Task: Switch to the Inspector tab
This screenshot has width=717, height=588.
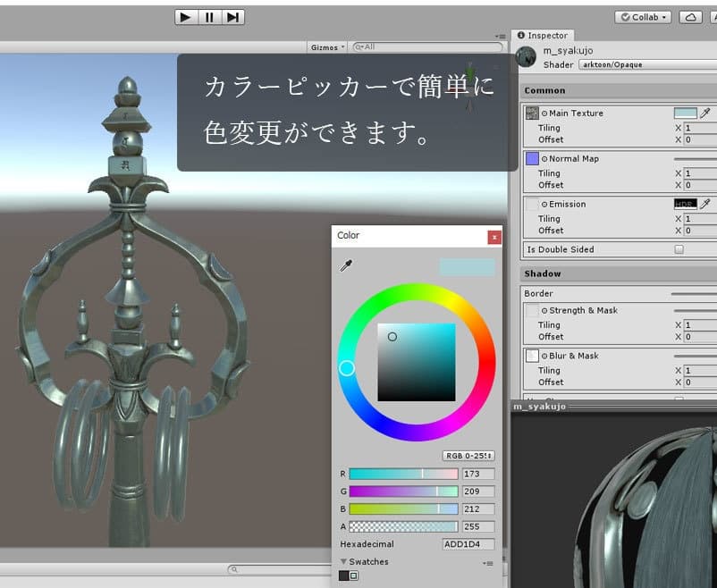Action: coord(544,36)
